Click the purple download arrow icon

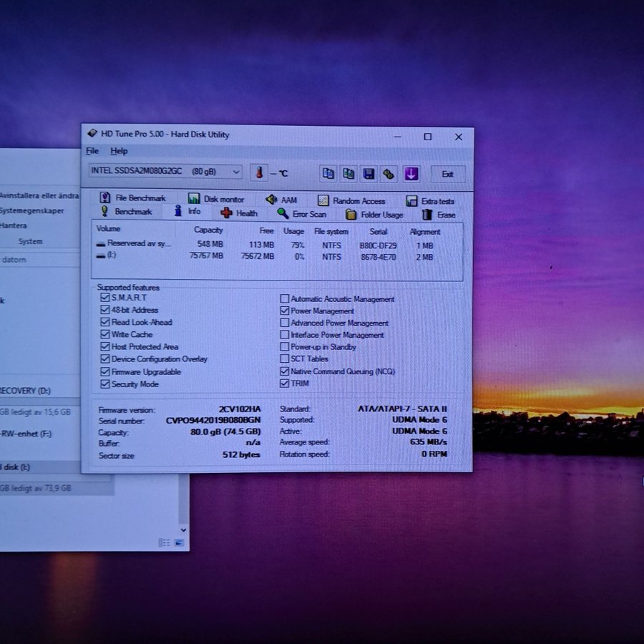point(411,174)
